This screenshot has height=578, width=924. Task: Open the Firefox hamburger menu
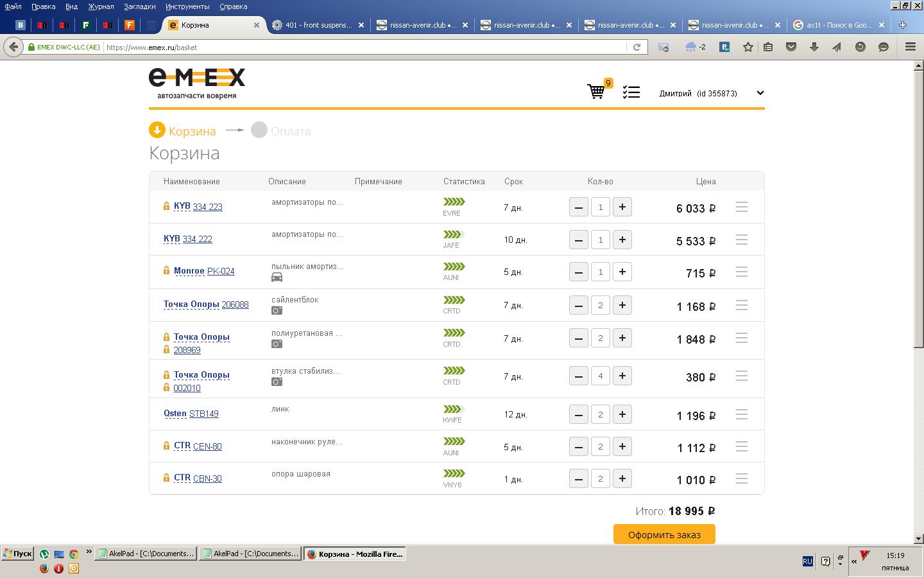(910, 47)
